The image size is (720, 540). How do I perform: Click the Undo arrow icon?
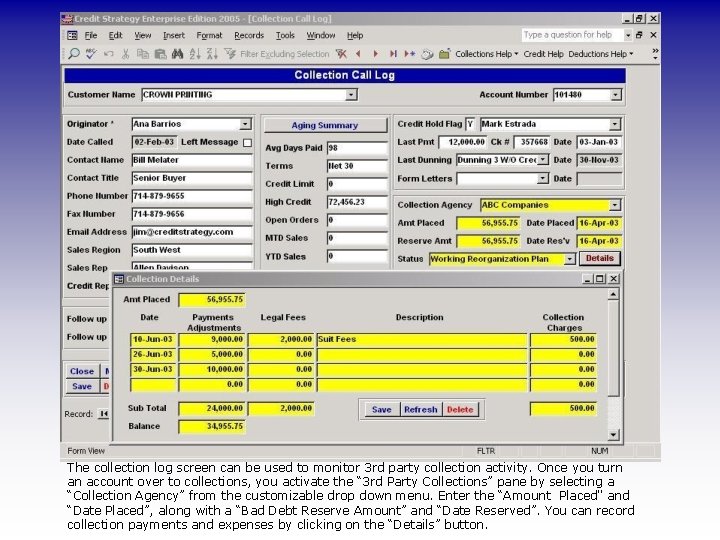pos(108,54)
